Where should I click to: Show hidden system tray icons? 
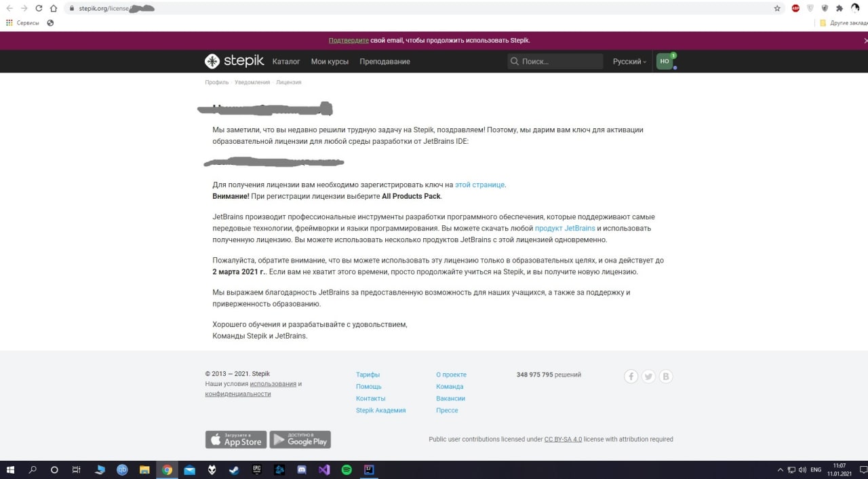pos(780,470)
